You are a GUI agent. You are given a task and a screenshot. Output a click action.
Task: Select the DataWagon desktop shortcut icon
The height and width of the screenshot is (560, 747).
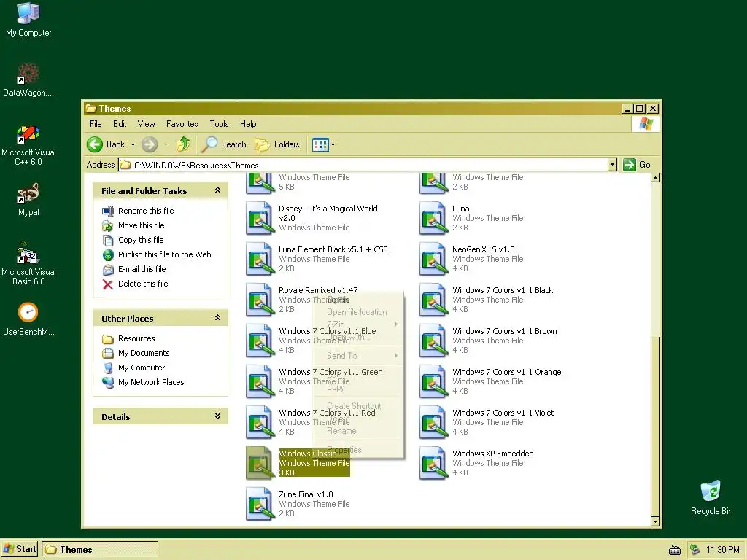pyautogui.click(x=28, y=74)
